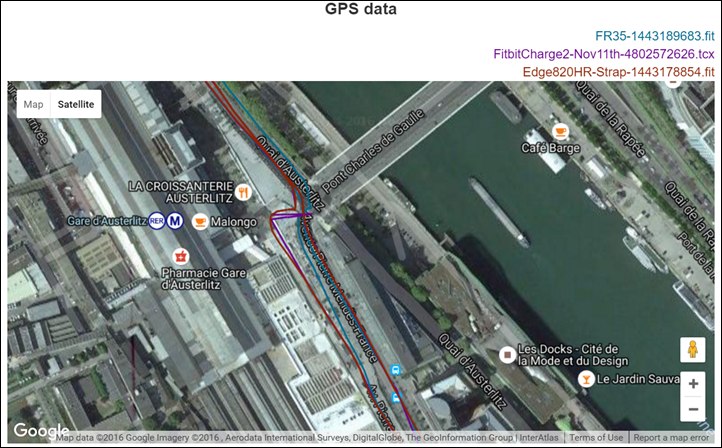Select Les Docks Cité de la Mode marker
Image resolution: width=722 pixels, height=448 pixels.
tap(507, 355)
